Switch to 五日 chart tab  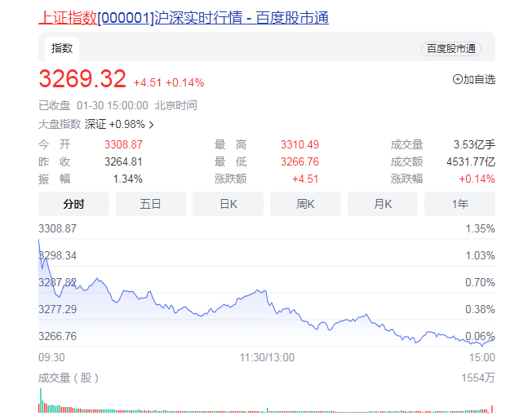pyautogui.click(x=151, y=204)
